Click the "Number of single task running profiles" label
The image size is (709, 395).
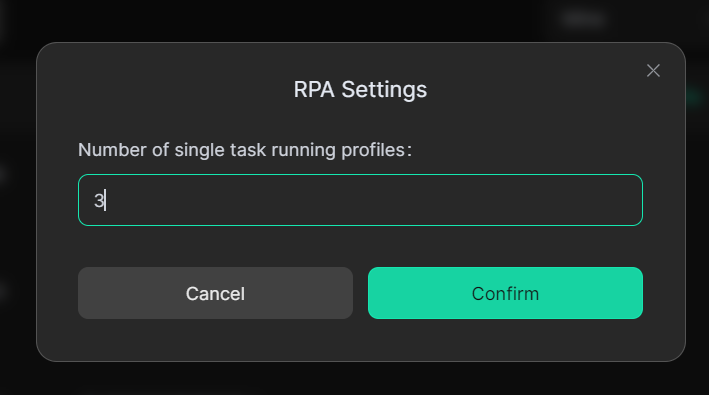click(245, 150)
